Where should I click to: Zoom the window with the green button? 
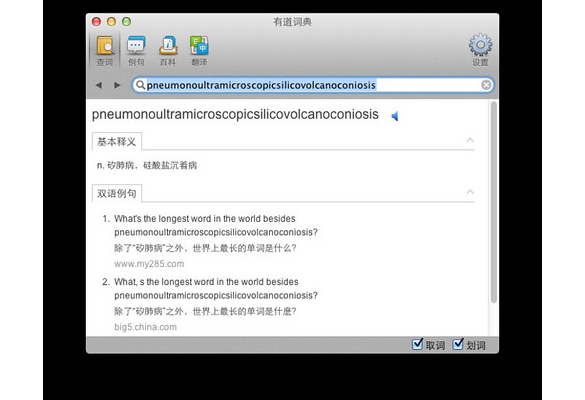(126, 22)
